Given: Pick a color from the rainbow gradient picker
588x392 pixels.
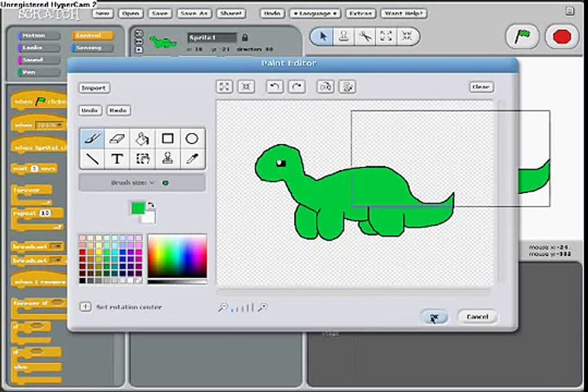Looking at the screenshot, I should tap(177, 256).
